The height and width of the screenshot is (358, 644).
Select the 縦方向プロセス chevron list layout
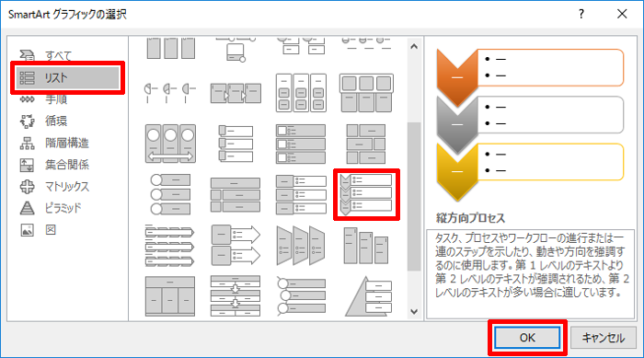(x=366, y=194)
